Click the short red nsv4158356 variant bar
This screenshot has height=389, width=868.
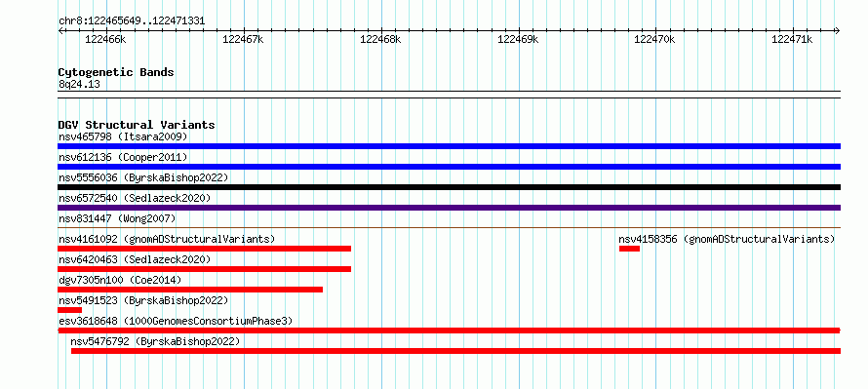[629, 249]
